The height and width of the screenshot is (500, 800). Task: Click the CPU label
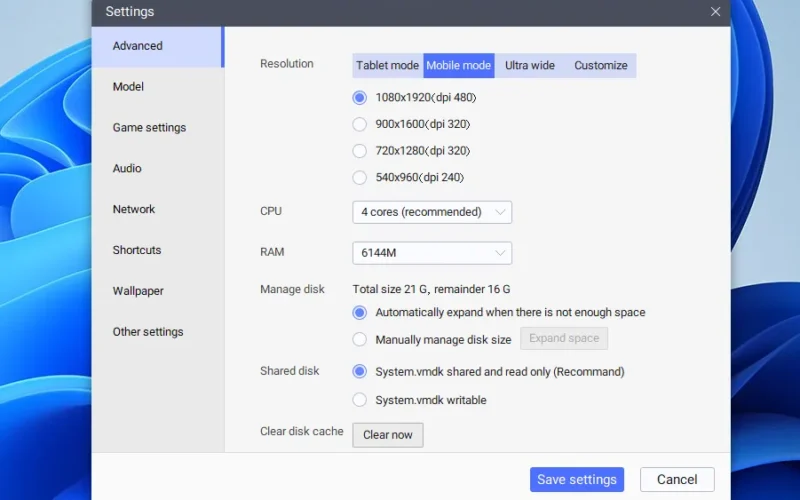[271, 211]
